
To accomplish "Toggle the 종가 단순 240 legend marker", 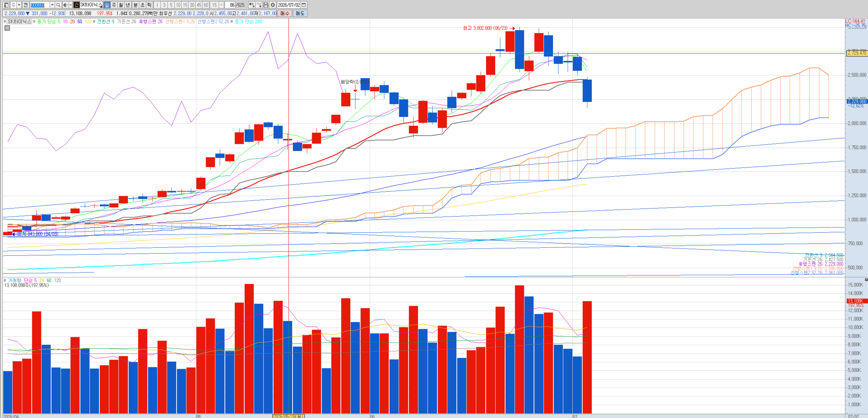I will [231, 21].
